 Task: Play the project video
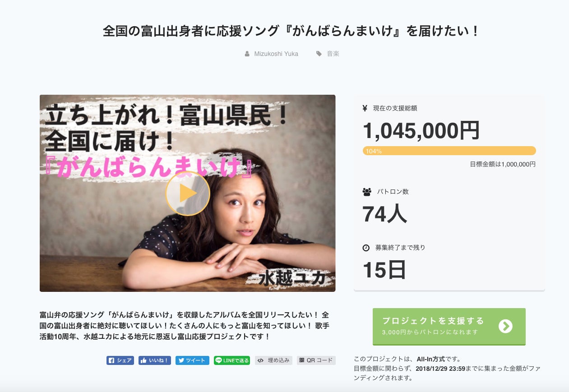[x=188, y=193]
